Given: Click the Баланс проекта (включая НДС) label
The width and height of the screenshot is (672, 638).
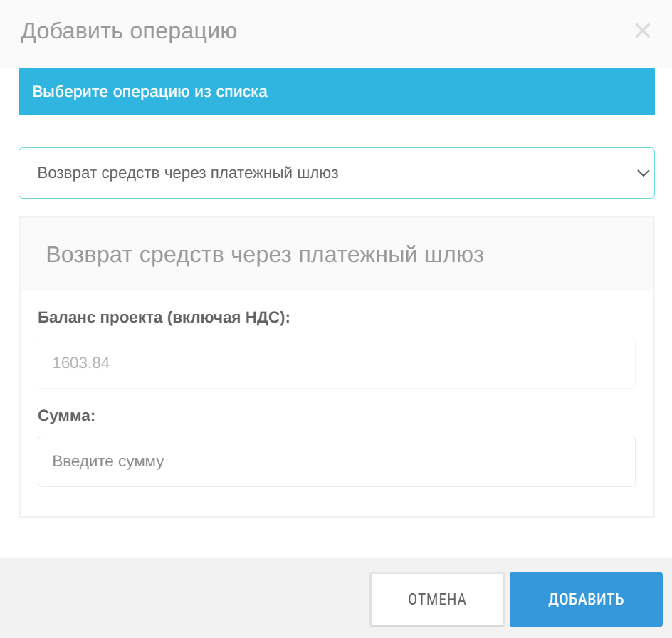Looking at the screenshot, I should 164,318.
